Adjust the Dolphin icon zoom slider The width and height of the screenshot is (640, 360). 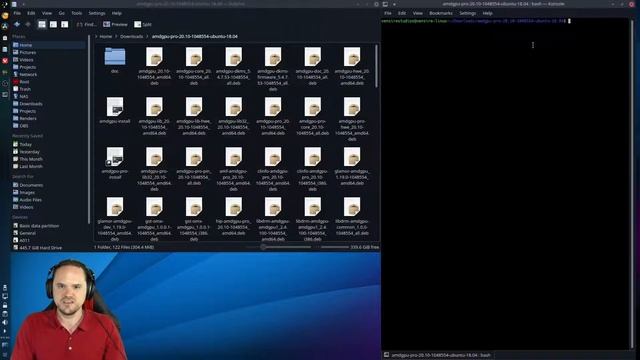[x=263, y=247]
